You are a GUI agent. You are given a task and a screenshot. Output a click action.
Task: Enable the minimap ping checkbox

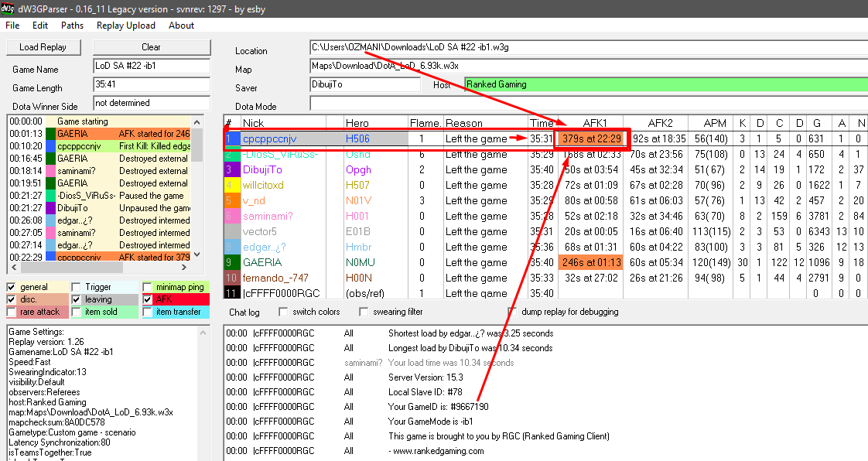tap(147, 287)
